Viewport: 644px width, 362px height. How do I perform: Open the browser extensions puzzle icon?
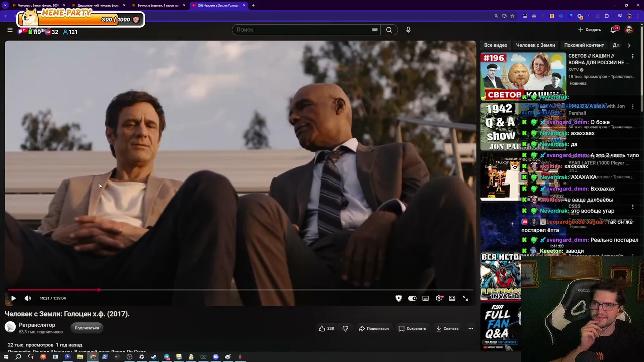click(606, 16)
